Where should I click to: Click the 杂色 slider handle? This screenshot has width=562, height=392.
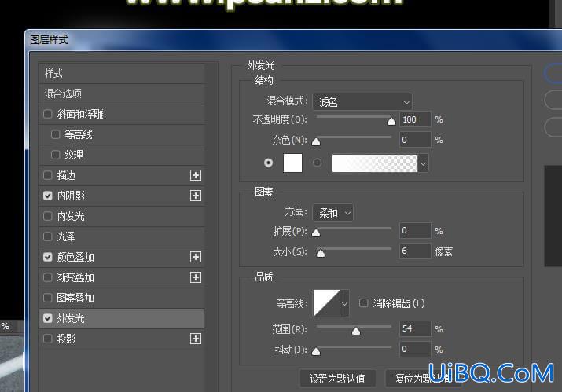316,142
